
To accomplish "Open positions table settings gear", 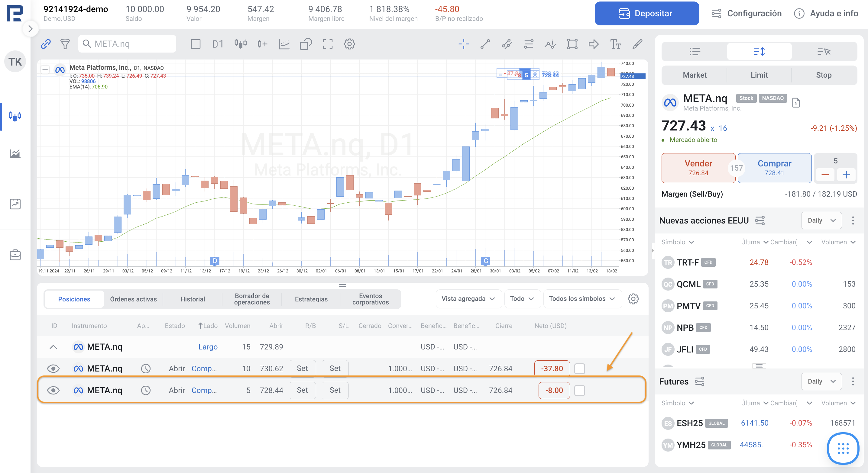I will 633,299.
